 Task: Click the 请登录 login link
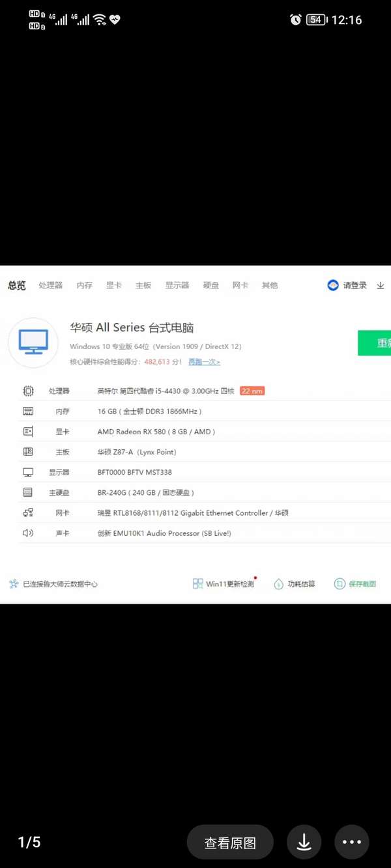(355, 285)
